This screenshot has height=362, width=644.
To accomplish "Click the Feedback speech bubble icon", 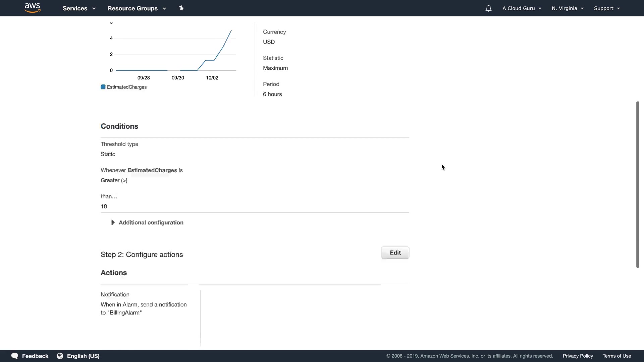I will pyautogui.click(x=14, y=356).
